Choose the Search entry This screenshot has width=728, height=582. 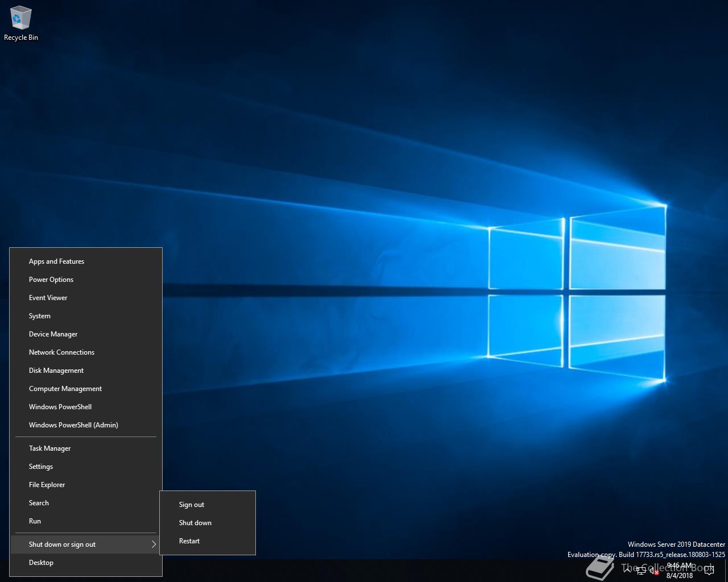point(86,503)
